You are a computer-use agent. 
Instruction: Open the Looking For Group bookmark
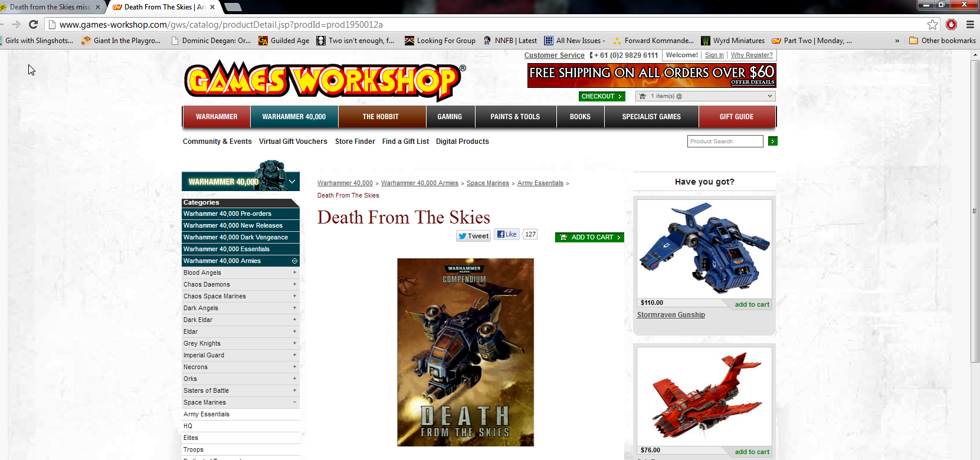coord(440,41)
